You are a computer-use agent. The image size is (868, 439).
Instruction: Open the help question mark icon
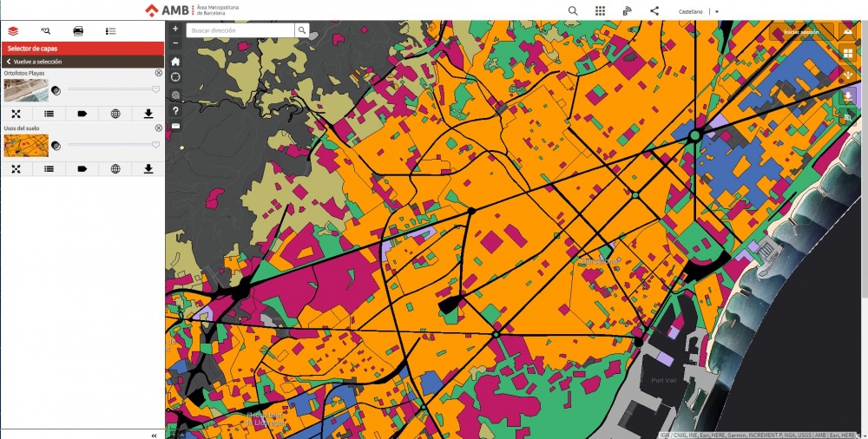[175, 111]
